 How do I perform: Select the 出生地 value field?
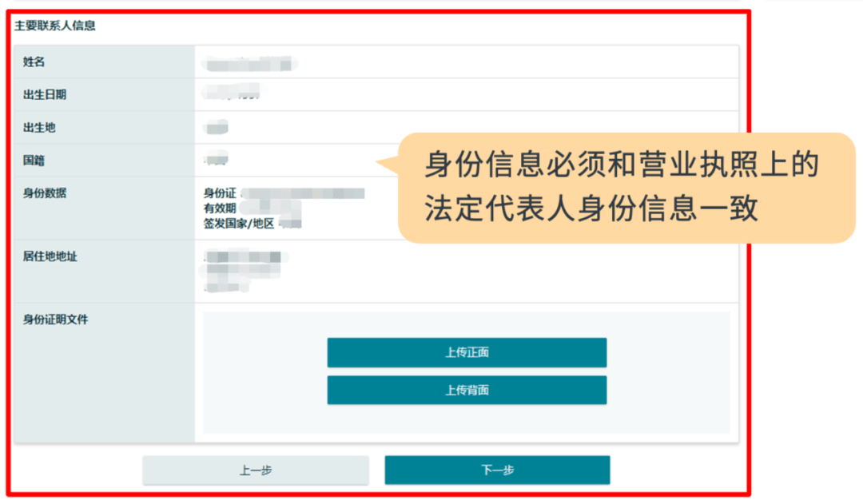[216, 128]
